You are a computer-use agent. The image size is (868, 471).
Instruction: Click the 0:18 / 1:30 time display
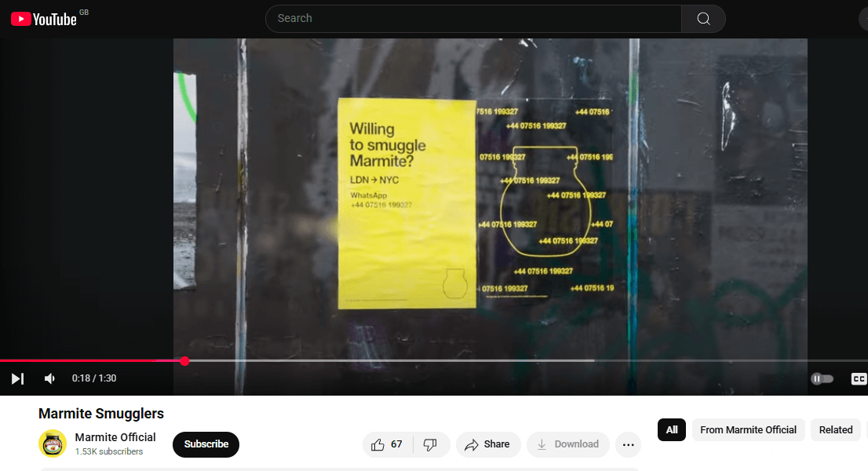coord(94,378)
